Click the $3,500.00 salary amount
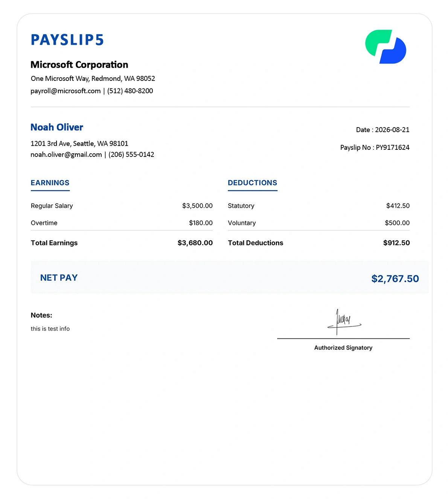Screen dimensions: 448x499 click(x=197, y=206)
